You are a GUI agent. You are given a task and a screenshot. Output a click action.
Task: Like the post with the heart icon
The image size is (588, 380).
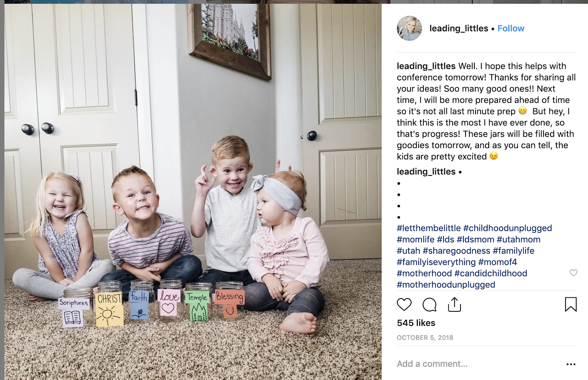tap(404, 304)
